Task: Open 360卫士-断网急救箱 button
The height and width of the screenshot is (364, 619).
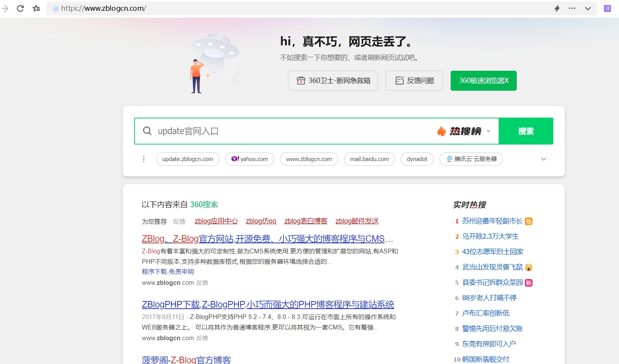Action: (333, 81)
